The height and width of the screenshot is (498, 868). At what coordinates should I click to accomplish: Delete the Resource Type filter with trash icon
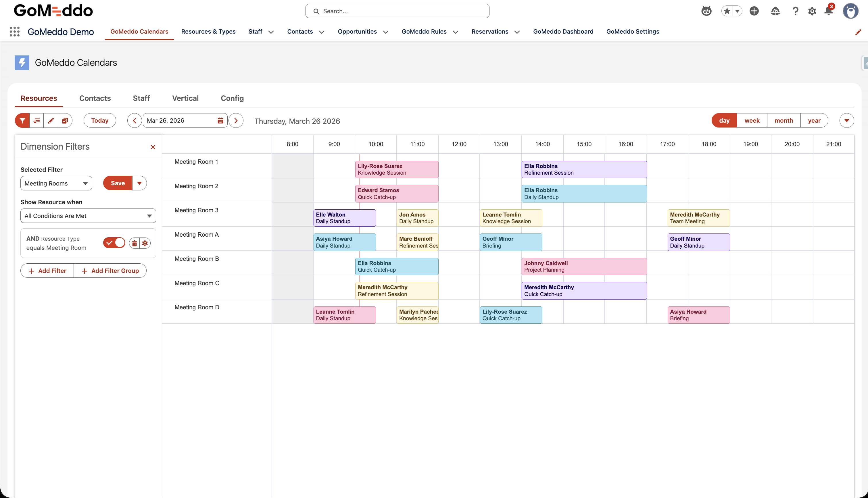coord(135,243)
